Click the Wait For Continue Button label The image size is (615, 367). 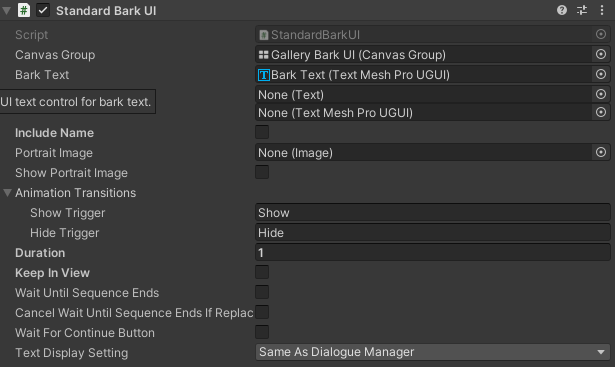[85, 332]
